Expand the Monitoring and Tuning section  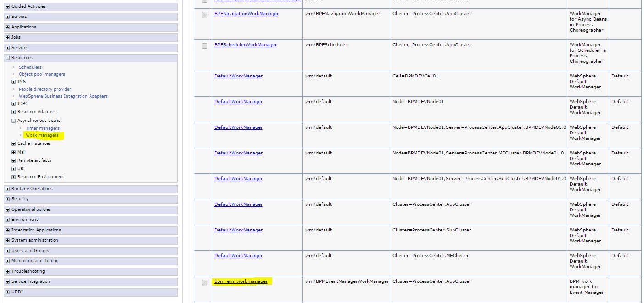point(7,261)
